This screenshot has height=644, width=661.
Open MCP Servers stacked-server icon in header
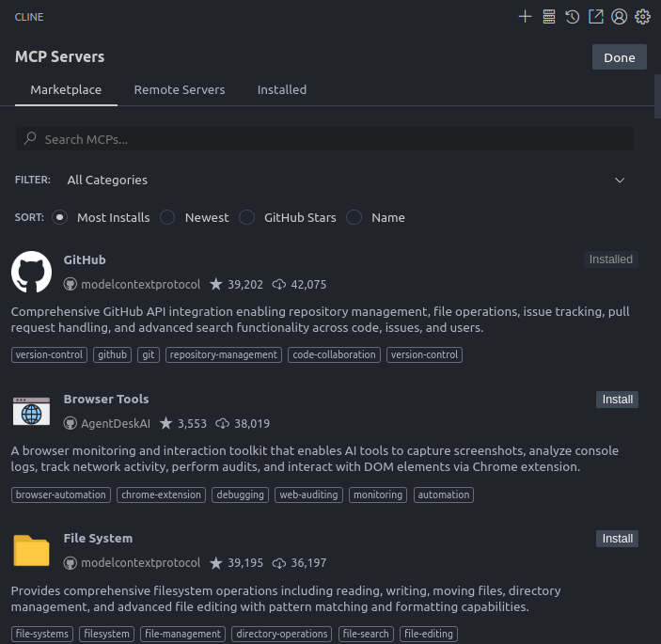click(548, 17)
